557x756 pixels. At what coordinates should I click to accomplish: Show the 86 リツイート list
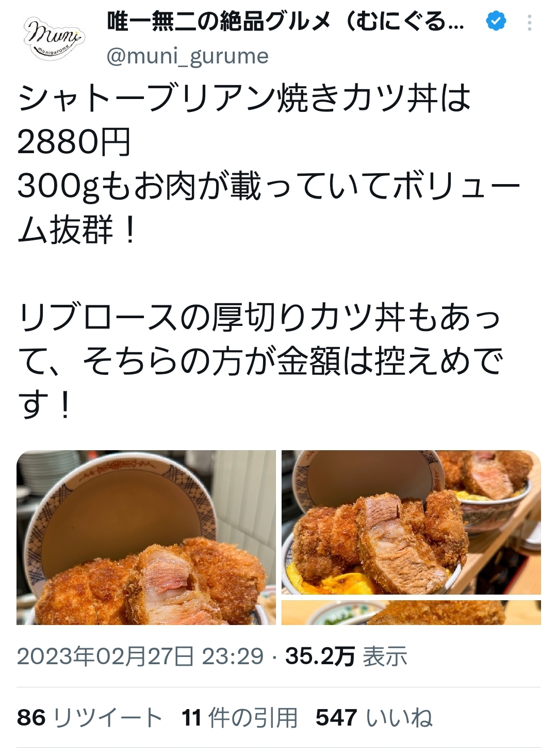point(90,717)
